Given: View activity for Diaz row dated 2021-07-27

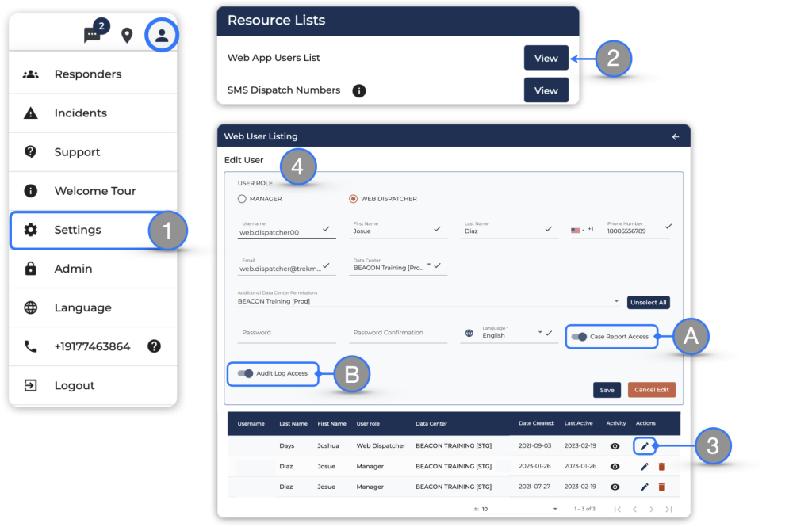Looking at the screenshot, I should click(x=615, y=487).
